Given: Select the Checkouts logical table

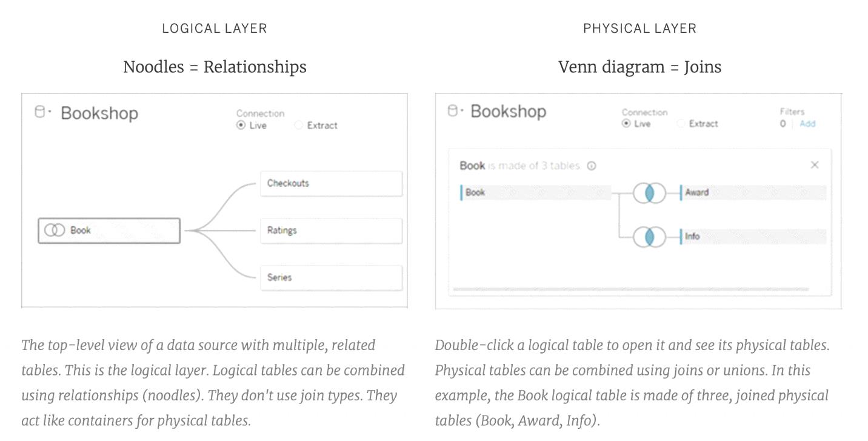Looking at the screenshot, I should tap(331, 183).
